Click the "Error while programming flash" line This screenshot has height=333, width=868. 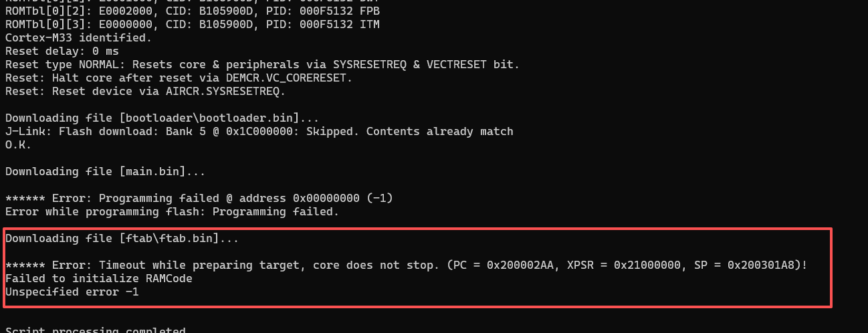172,211
